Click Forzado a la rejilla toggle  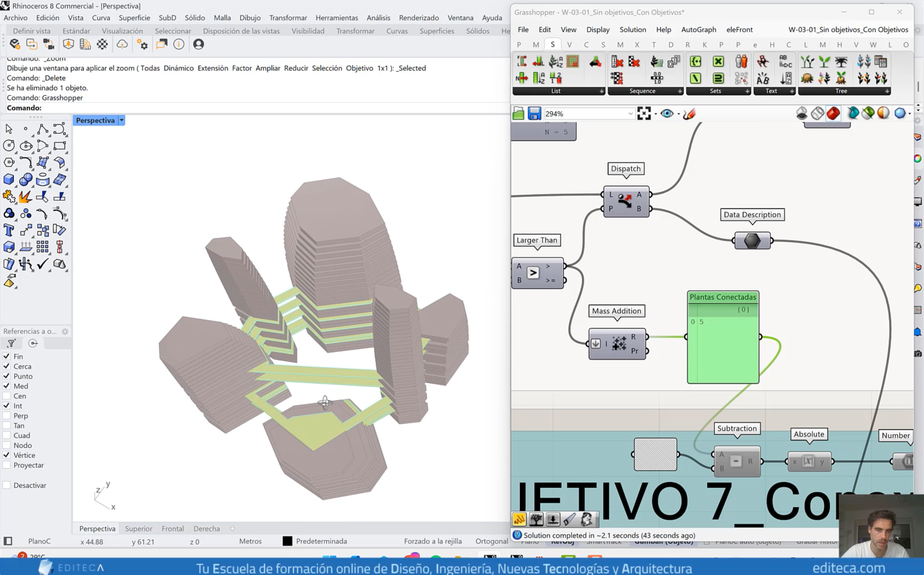(432, 541)
